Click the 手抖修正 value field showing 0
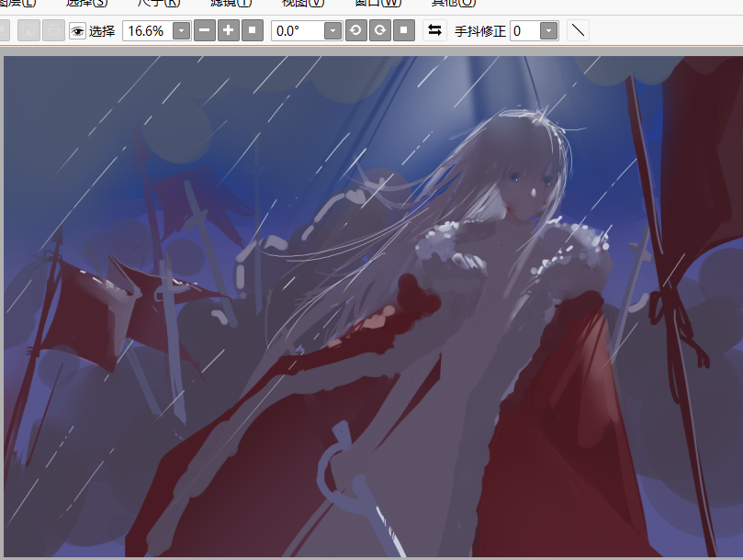This screenshot has width=743, height=560. 523,31
